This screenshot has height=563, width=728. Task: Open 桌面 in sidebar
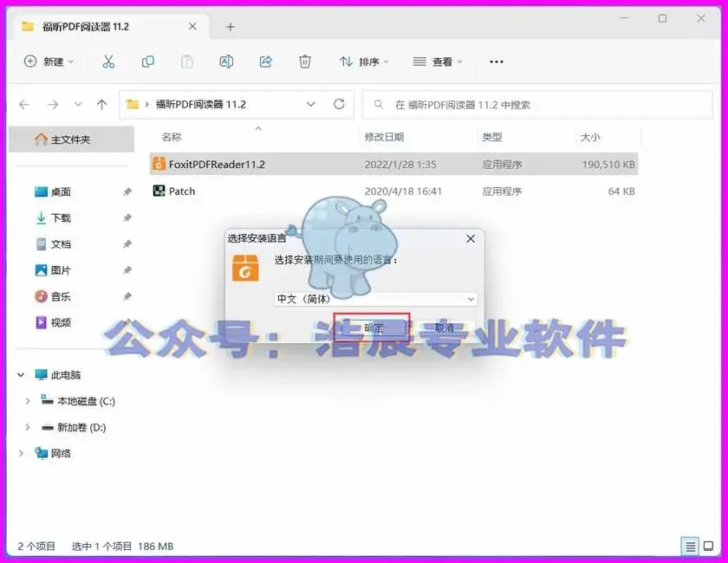tap(61, 191)
